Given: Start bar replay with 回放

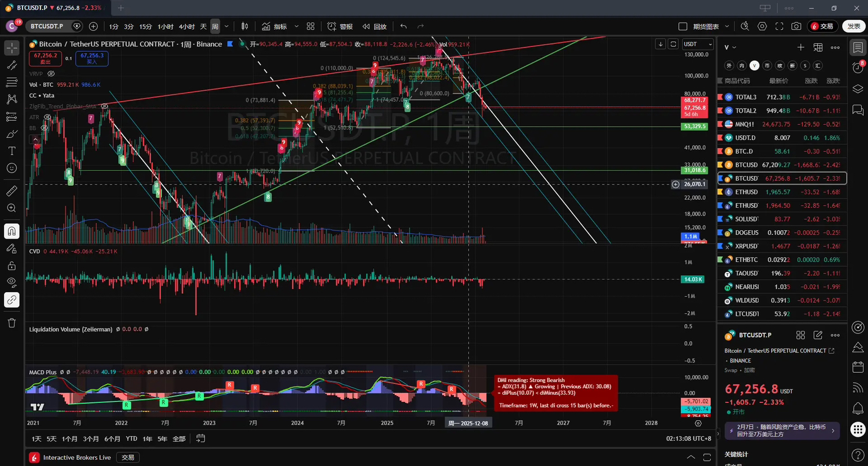Looking at the screenshot, I should pos(375,26).
